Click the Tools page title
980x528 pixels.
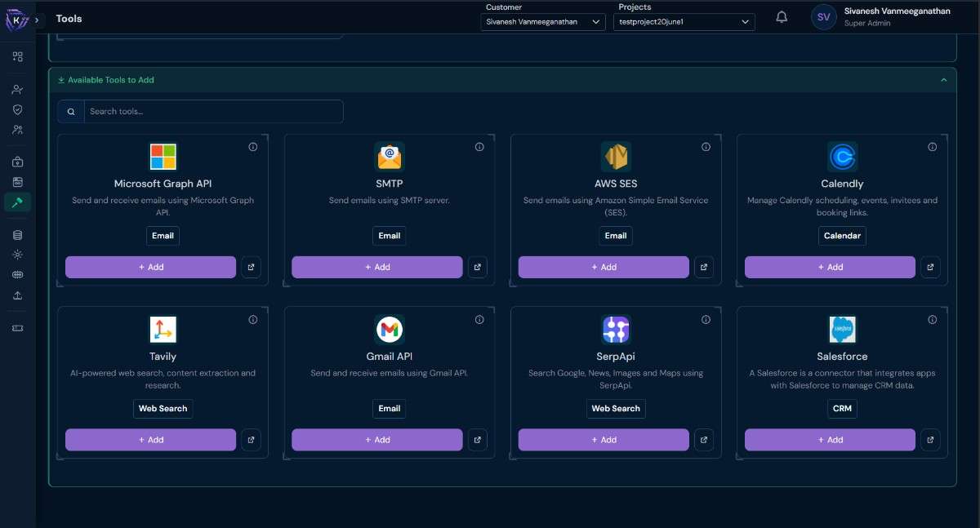click(69, 18)
